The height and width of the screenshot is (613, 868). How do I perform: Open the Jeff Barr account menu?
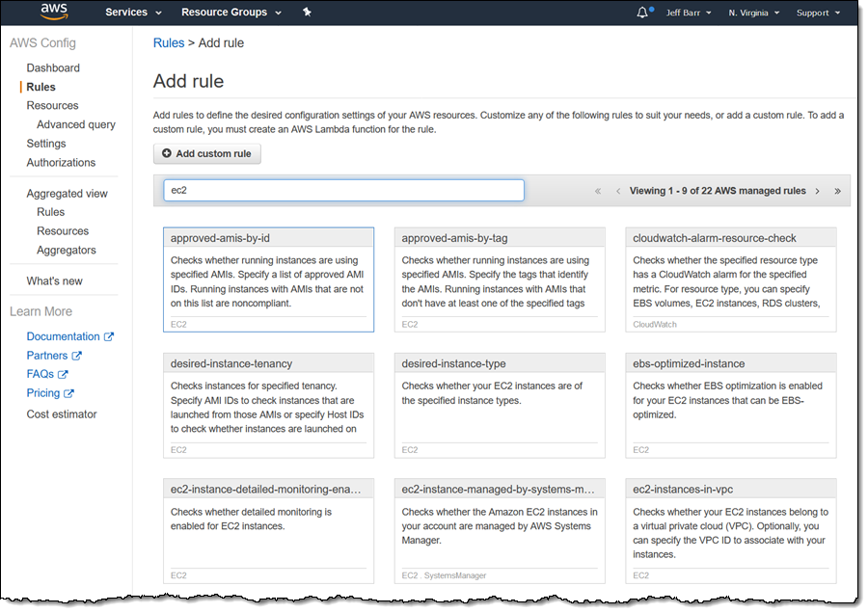coord(688,13)
